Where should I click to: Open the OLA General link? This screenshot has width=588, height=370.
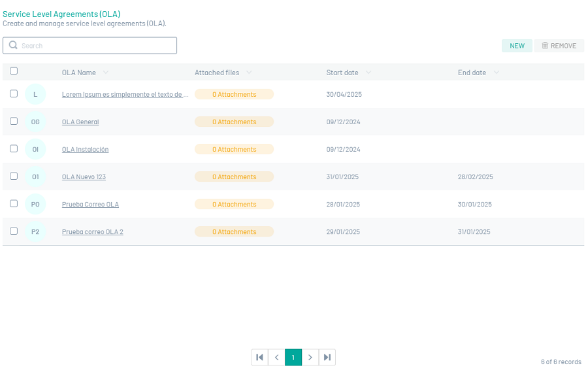point(80,122)
